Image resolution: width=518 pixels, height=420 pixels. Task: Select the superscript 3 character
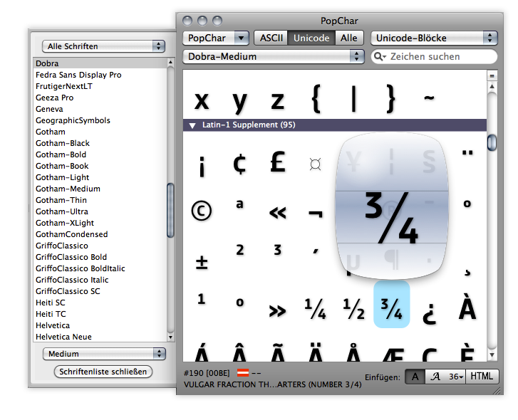pos(277,249)
